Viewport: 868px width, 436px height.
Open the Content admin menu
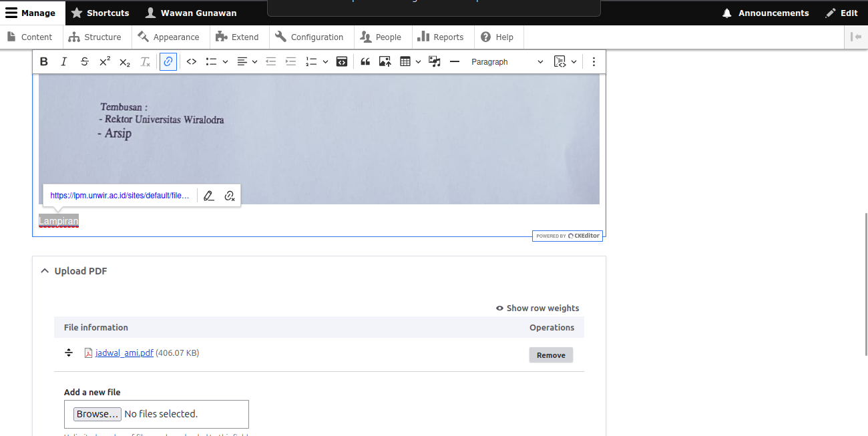pyautogui.click(x=30, y=37)
